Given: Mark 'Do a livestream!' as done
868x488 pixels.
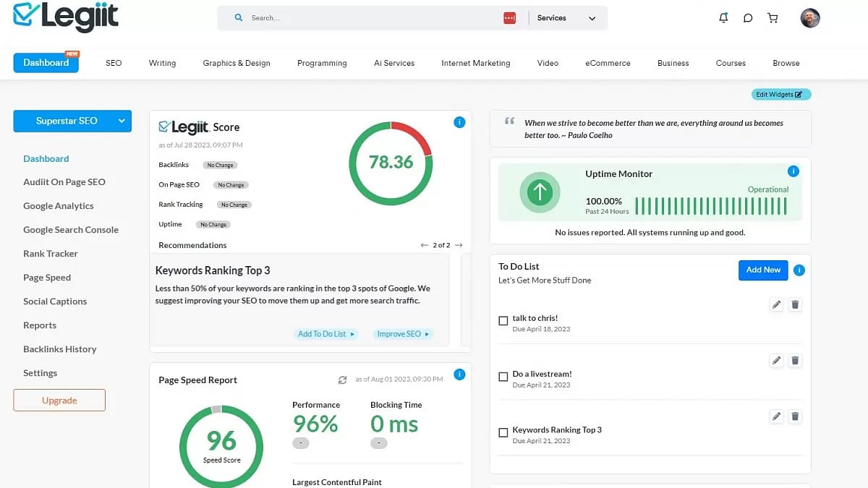Looking at the screenshot, I should [x=503, y=376].
